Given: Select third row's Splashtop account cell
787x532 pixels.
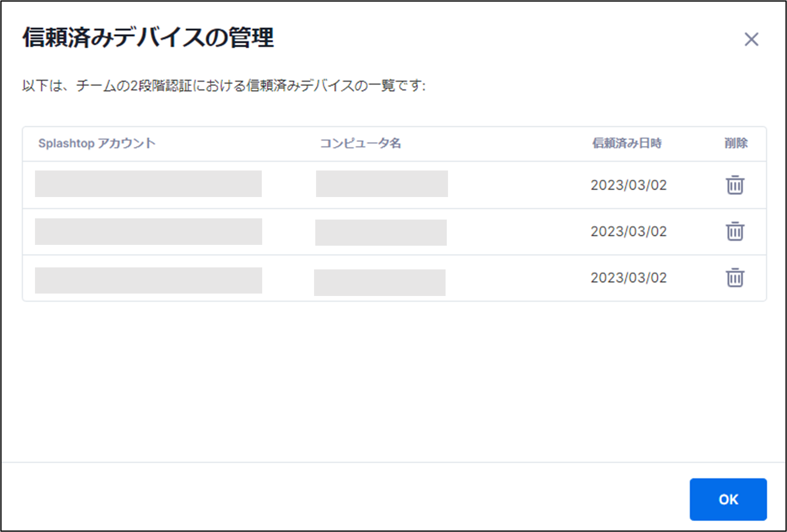Looking at the screenshot, I should 148,280.
